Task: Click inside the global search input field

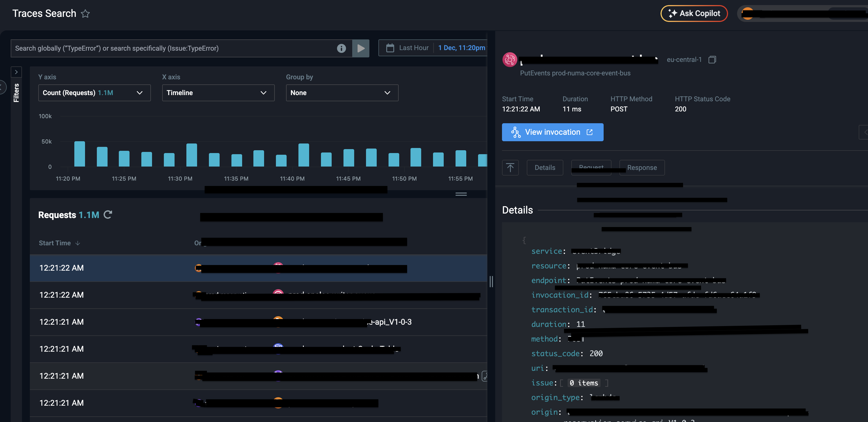Action: [168, 48]
